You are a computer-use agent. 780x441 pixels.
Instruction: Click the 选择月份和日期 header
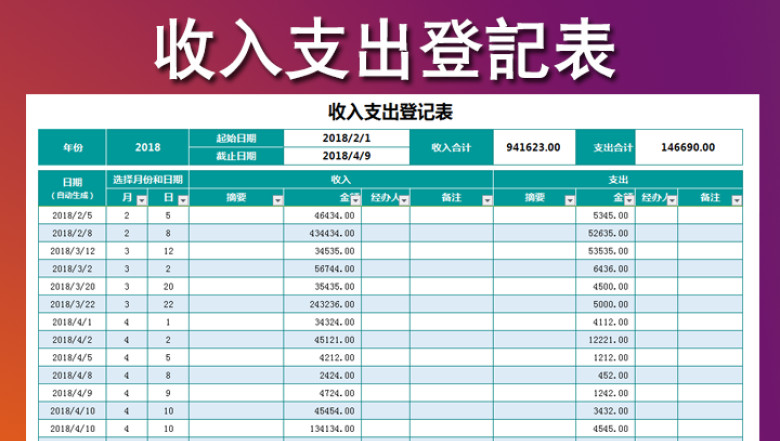coord(148,179)
